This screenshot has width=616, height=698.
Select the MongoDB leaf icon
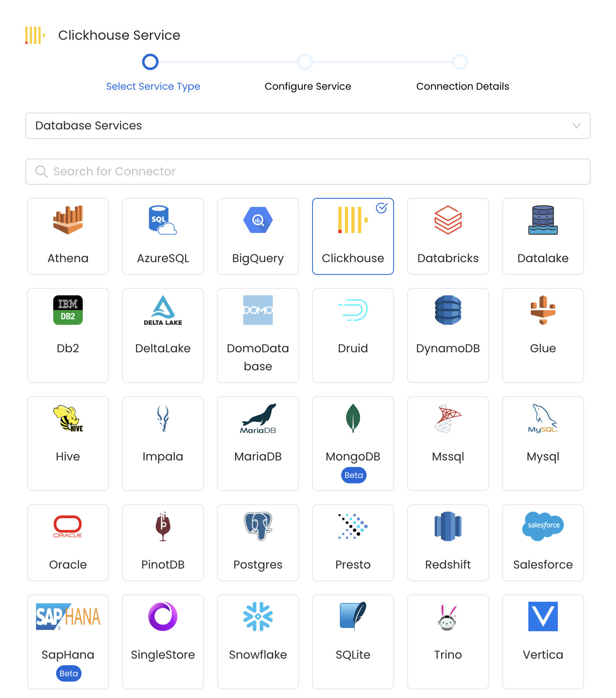353,418
